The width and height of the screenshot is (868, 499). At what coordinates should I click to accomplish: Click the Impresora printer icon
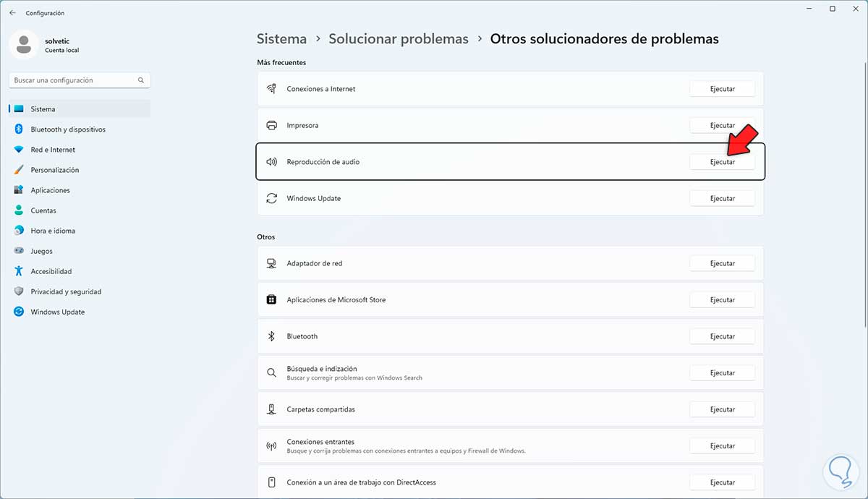click(x=271, y=124)
